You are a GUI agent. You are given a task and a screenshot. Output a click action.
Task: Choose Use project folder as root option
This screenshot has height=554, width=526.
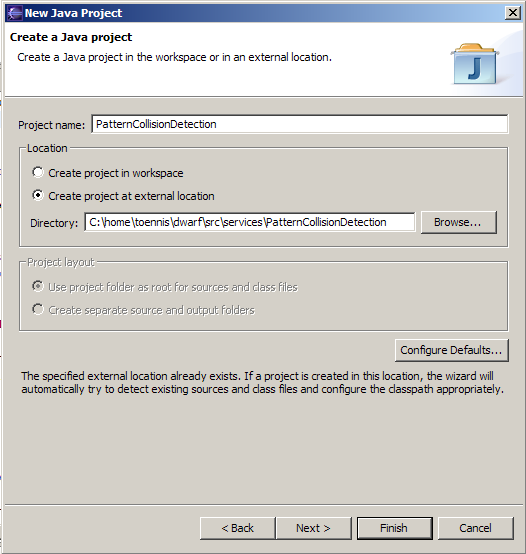click(38, 286)
